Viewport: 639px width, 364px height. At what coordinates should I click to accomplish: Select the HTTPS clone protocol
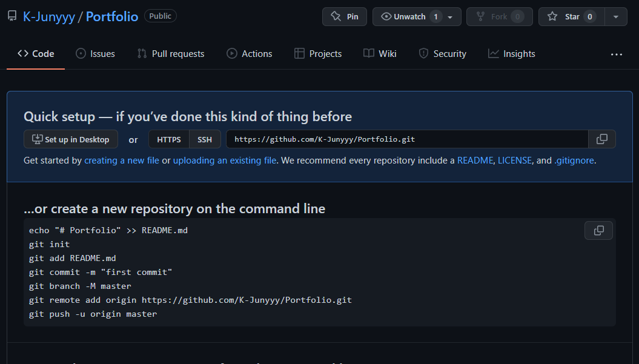point(169,139)
